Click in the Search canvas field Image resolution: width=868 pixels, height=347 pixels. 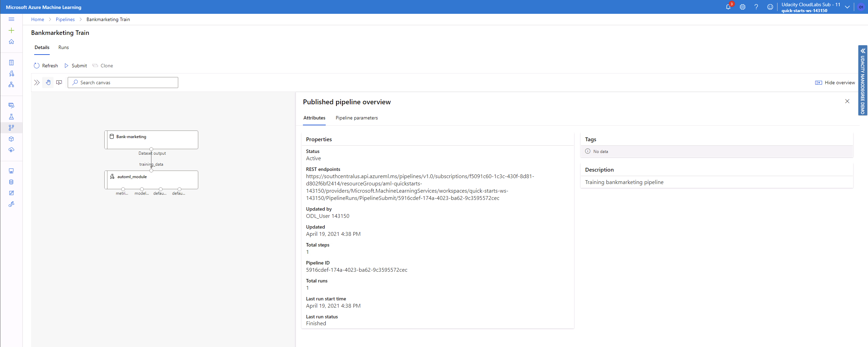click(123, 83)
